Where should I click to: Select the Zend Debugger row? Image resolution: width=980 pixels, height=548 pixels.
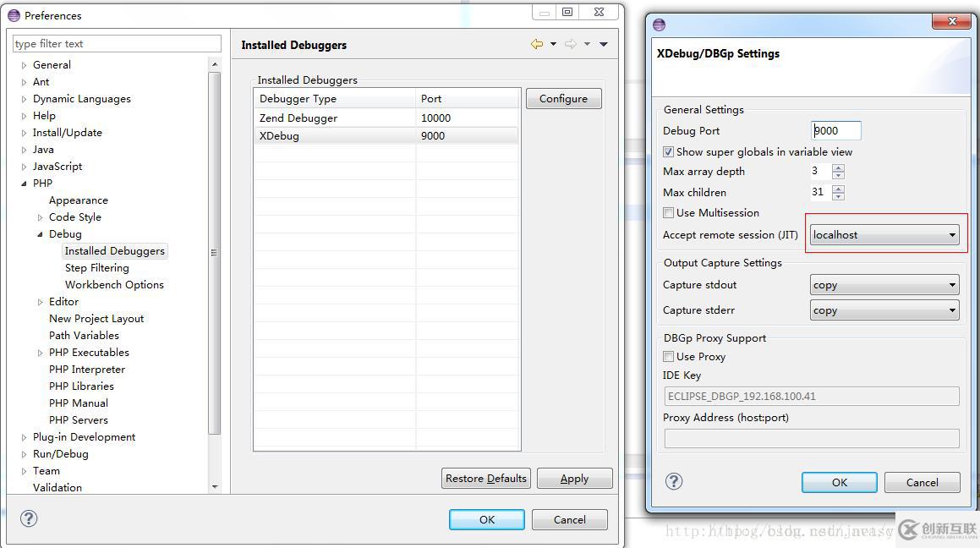[x=386, y=118]
